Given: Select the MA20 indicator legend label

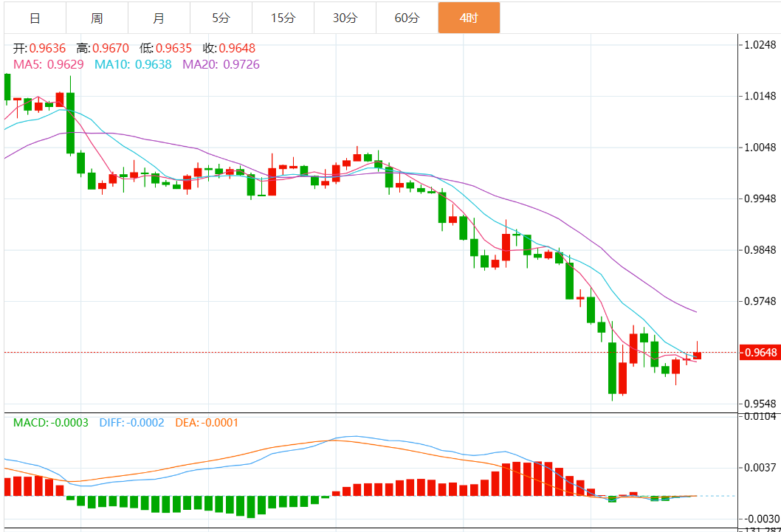Looking at the screenshot, I should (221, 64).
